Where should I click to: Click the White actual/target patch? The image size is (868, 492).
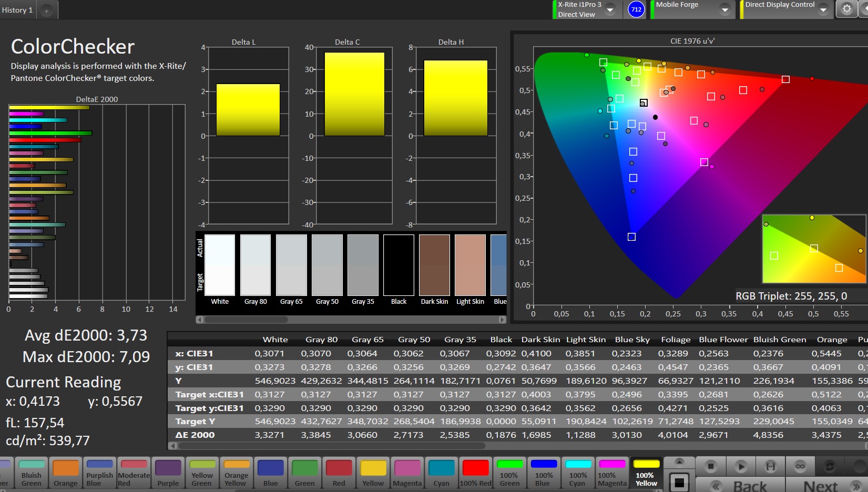pyautogui.click(x=220, y=265)
